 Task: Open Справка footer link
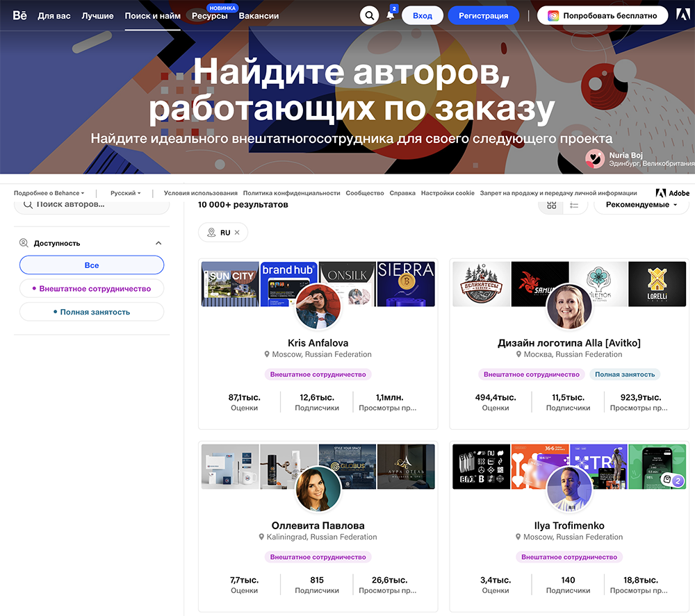tap(402, 193)
